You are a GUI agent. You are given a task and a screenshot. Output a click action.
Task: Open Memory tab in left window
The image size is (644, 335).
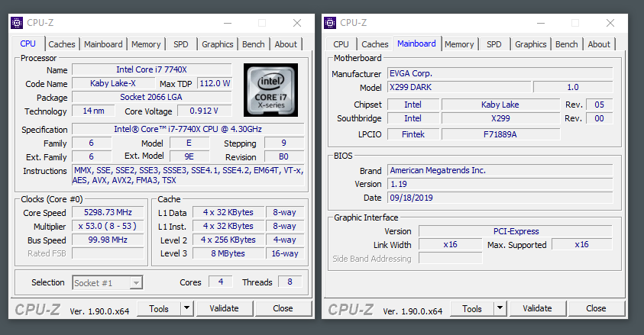click(x=146, y=44)
